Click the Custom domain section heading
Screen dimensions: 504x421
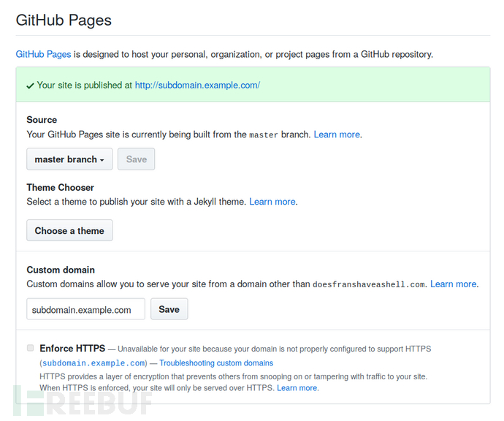tap(61, 270)
